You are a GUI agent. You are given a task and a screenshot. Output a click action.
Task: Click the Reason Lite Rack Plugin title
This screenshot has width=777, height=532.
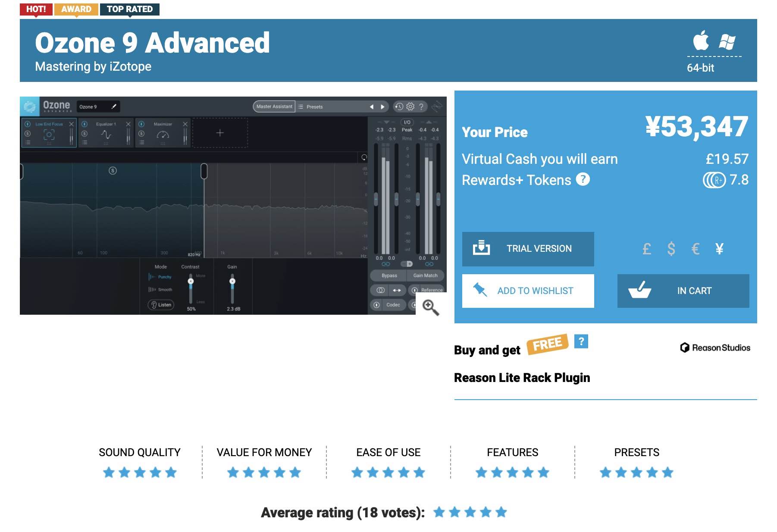pos(522,378)
